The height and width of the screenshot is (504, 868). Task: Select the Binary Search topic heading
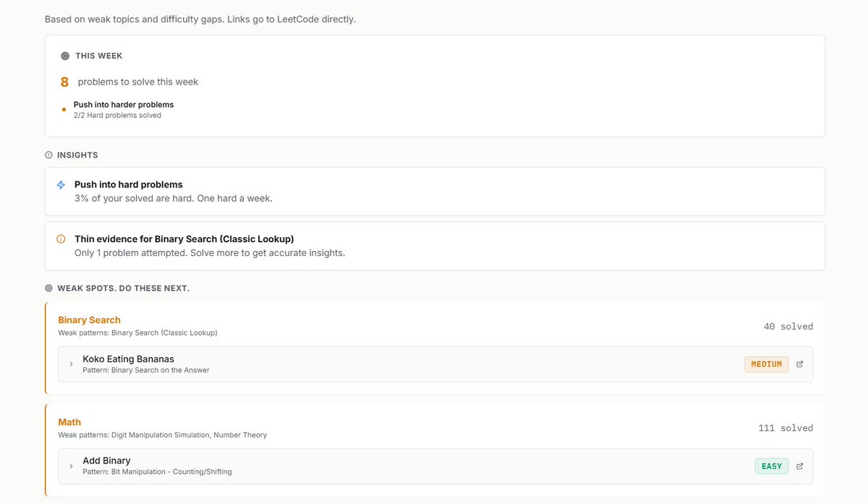click(x=89, y=320)
